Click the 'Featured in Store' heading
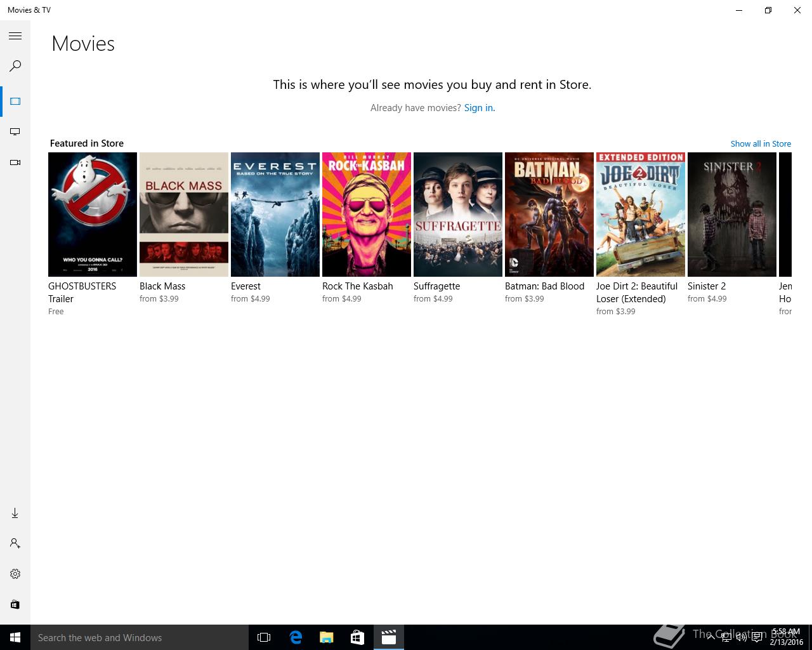 (x=87, y=143)
